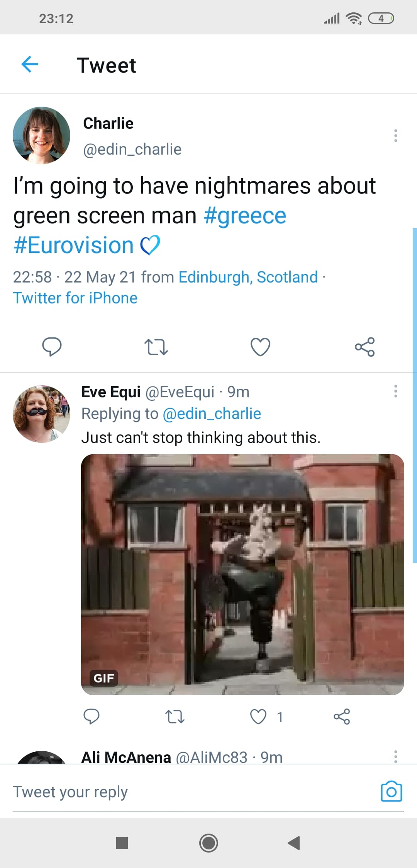417x868 pixels.
Task: Share Charlie's tweet
Action: 365,347
